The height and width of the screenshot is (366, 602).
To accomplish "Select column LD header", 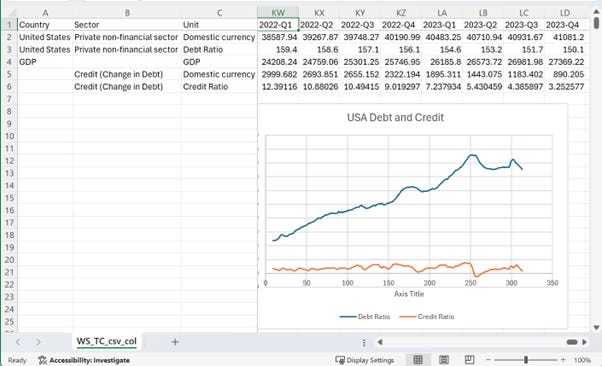I will 565,13.
